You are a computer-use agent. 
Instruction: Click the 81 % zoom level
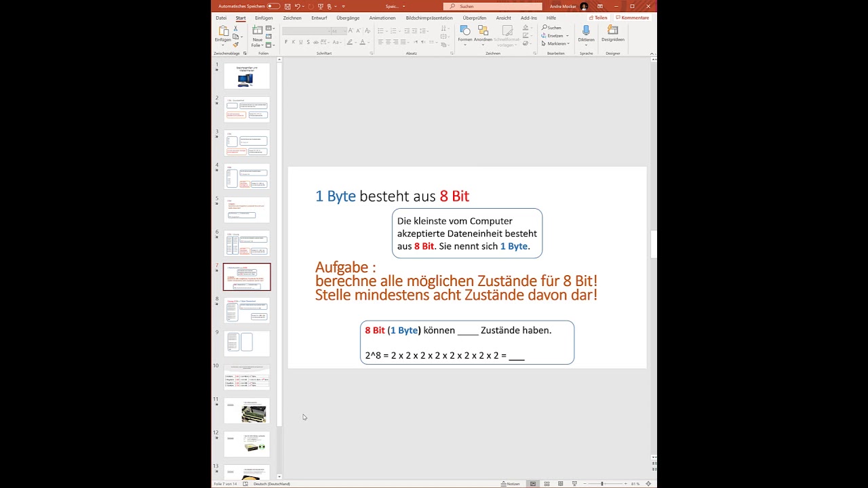(x=635, y=484)
